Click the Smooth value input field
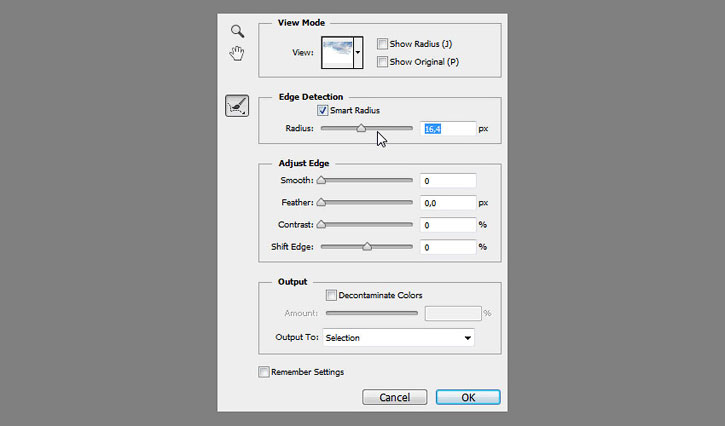 click(448, 180)
